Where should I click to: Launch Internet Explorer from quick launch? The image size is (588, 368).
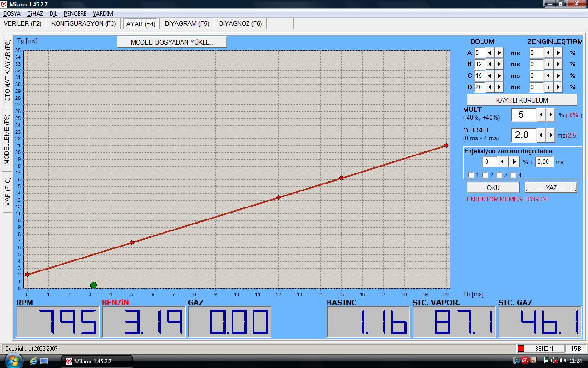coord(33,362)
